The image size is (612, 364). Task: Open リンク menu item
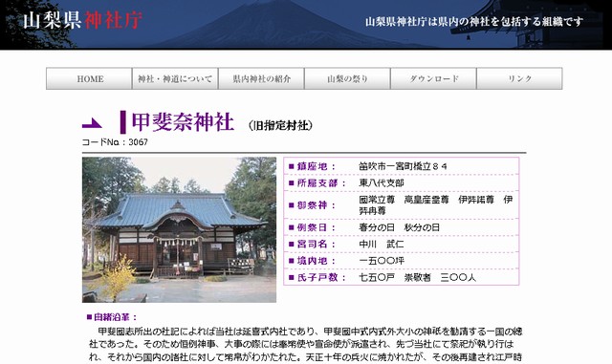click(519, 78)
